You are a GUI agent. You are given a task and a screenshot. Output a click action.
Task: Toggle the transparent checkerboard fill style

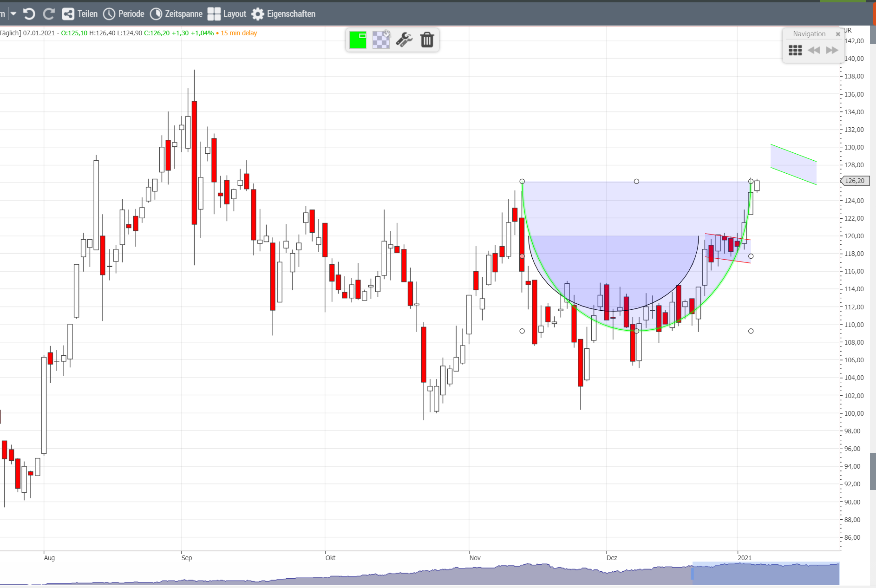tap(380, 40)
